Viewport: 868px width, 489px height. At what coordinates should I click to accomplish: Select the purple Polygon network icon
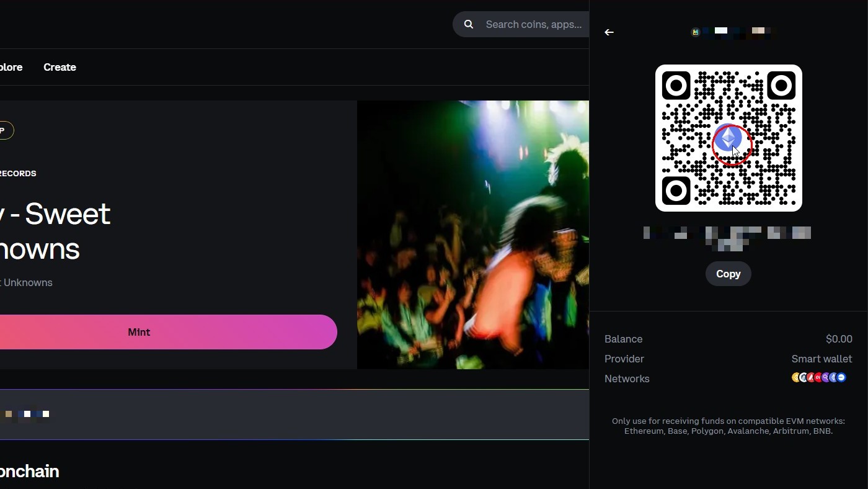826,377
